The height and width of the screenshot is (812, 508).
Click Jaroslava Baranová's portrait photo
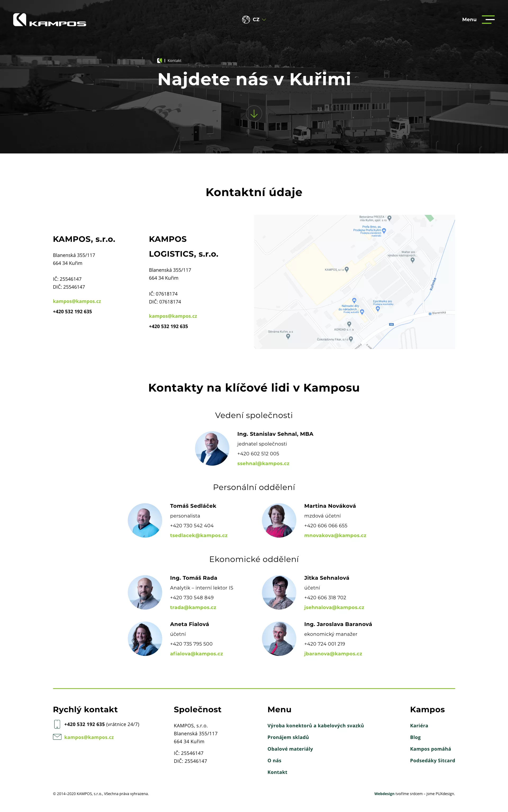click(279, 639)
